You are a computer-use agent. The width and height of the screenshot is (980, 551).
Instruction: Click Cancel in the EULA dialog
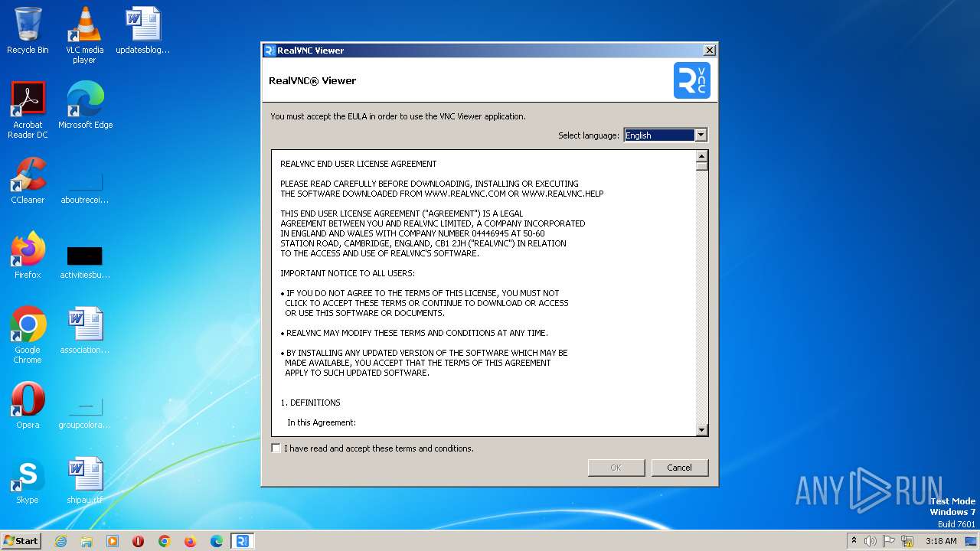click(680, 468)
